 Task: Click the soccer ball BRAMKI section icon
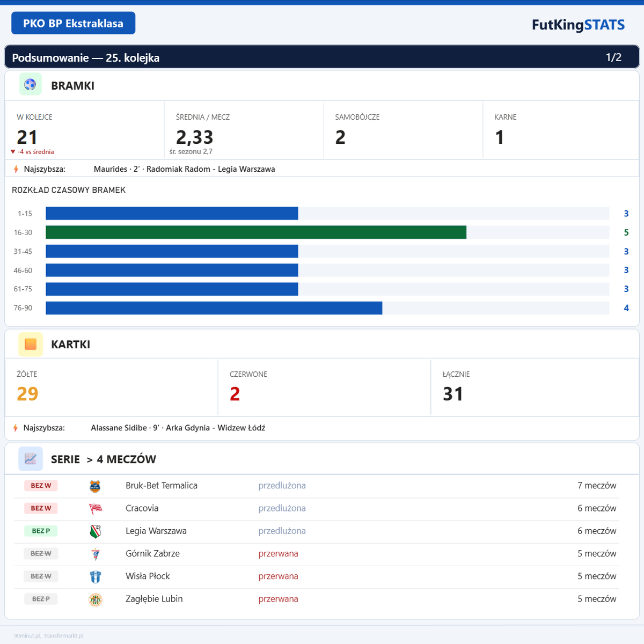click(31, 85)
